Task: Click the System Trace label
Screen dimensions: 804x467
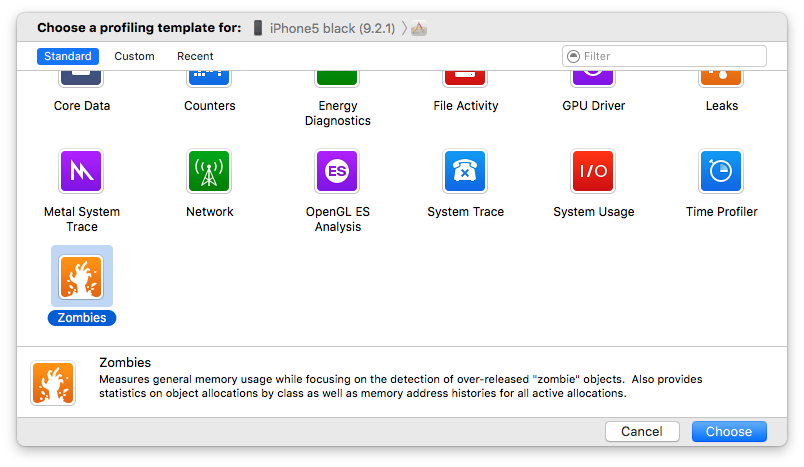Action: click(x=466, y=212)
